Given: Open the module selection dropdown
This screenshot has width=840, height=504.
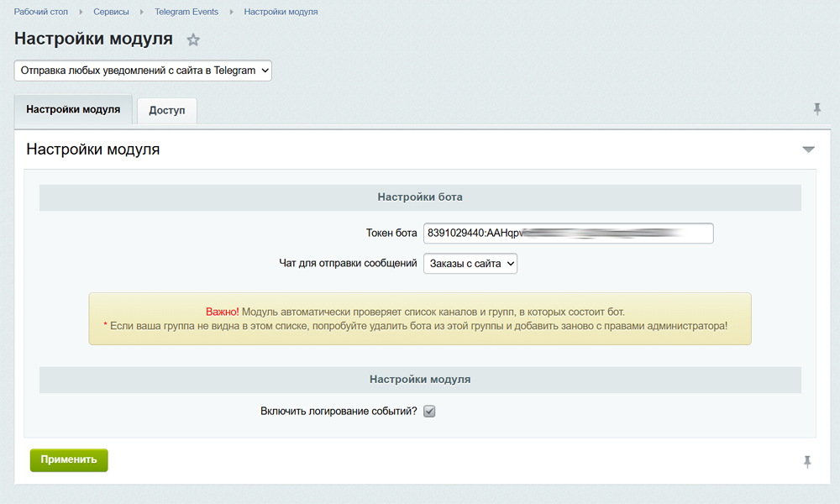Looking at the screenshot, I should (x=143, y=71).
